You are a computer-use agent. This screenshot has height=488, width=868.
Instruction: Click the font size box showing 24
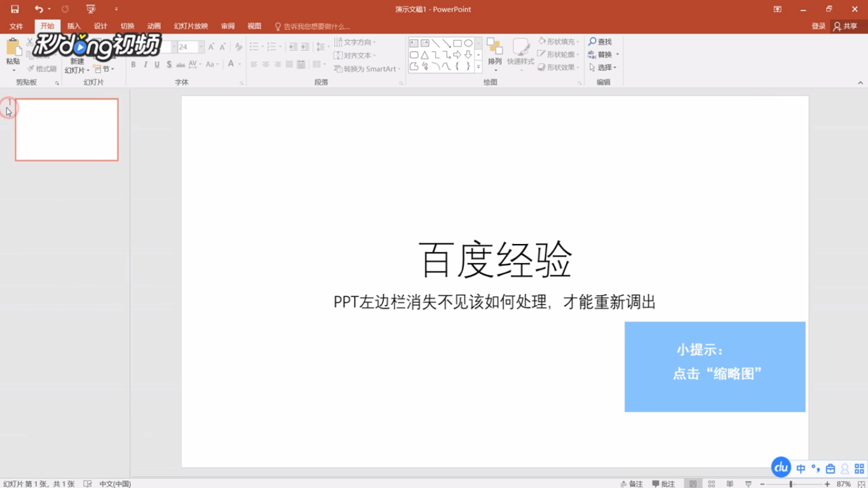click(x=187, y=47)
